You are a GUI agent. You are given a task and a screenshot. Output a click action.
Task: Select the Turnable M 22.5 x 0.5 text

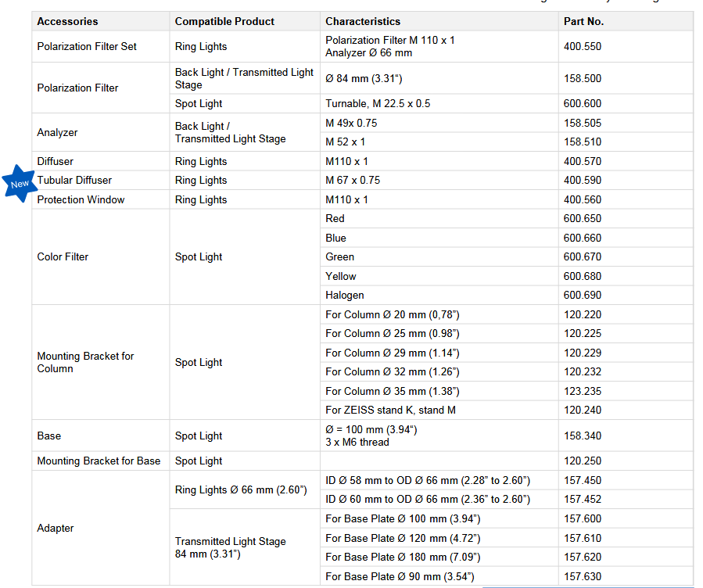[378, 104]
